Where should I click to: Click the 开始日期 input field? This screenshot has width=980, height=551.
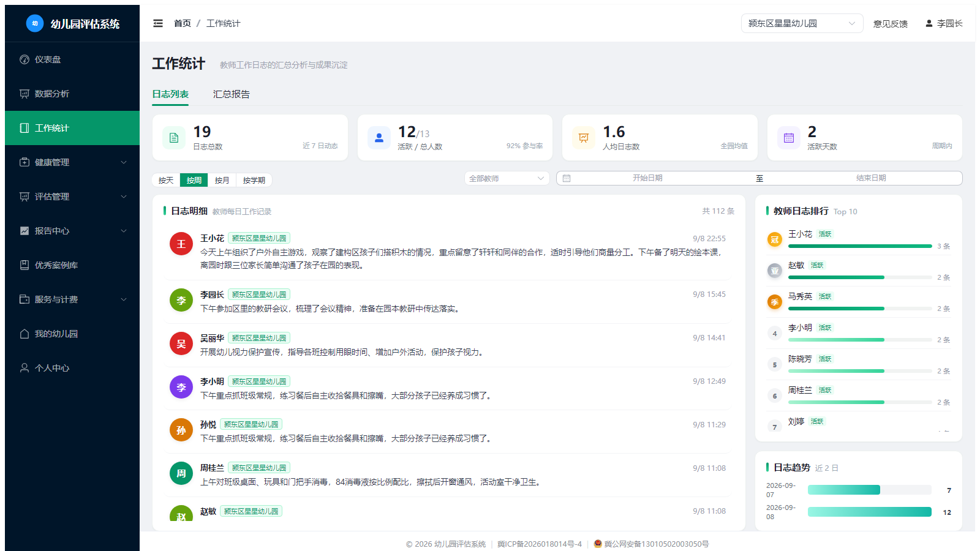pos(647,178)
